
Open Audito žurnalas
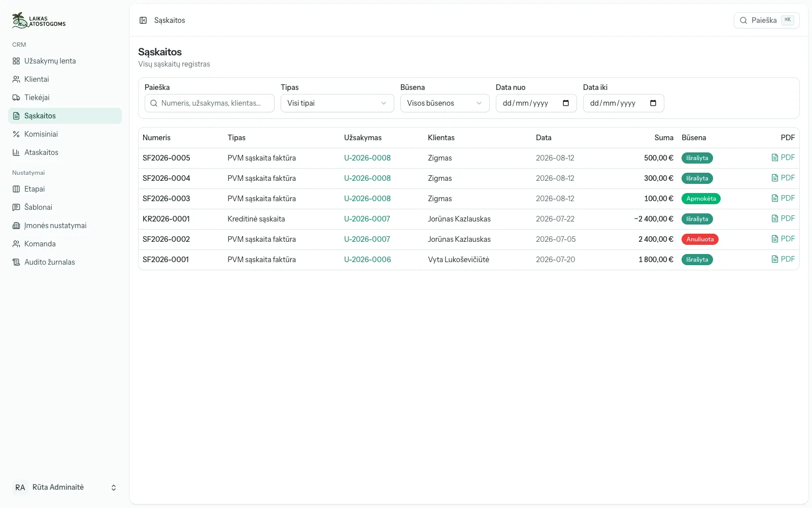coord(65,262)
